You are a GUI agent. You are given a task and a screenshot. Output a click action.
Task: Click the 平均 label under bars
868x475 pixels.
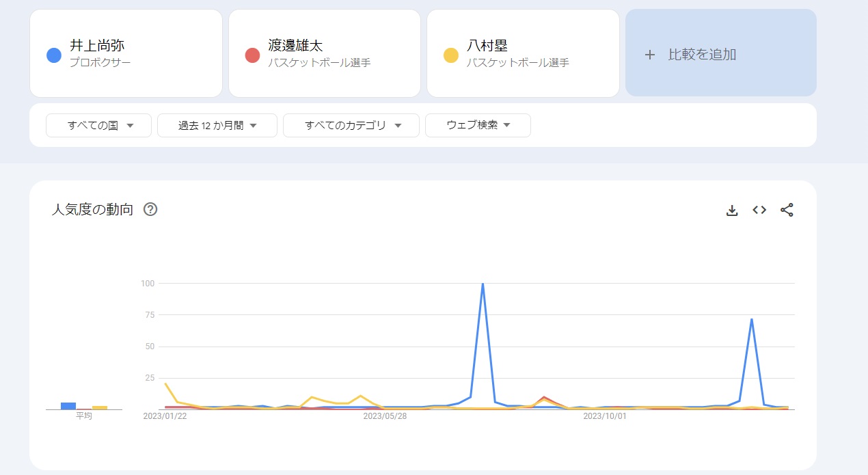click(x=84, y=416)
